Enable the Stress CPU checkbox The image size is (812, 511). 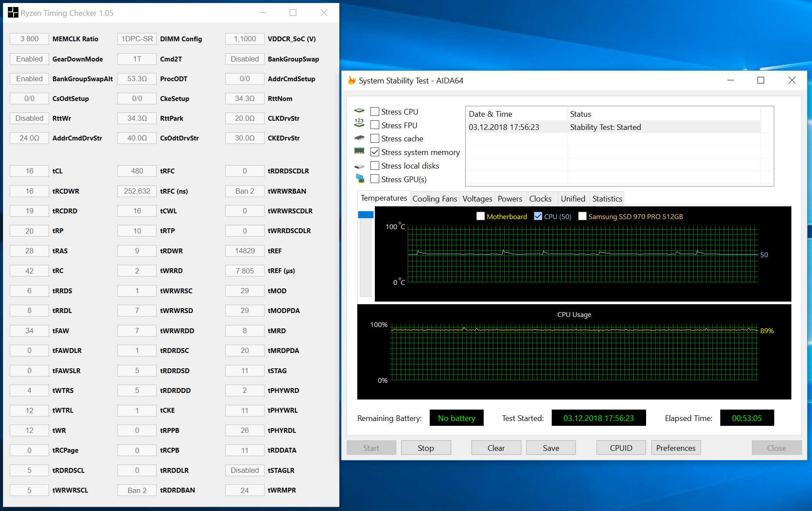click(375, 112)
